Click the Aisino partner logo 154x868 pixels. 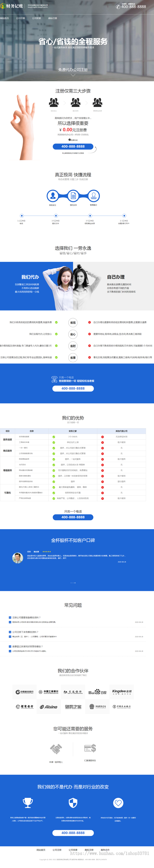point(49,707)
